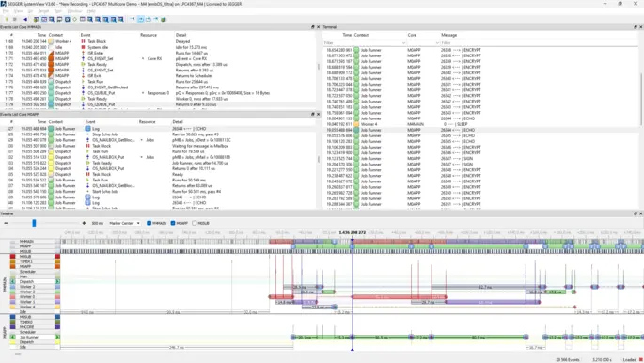Open the Terminal Context filter dropdown
The width and height of the screenshot is (644, 363).
click(x=403, y=43)
